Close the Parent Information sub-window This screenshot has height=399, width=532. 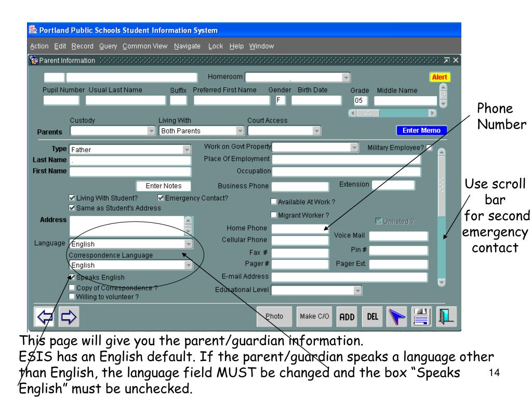click(456, 60)
